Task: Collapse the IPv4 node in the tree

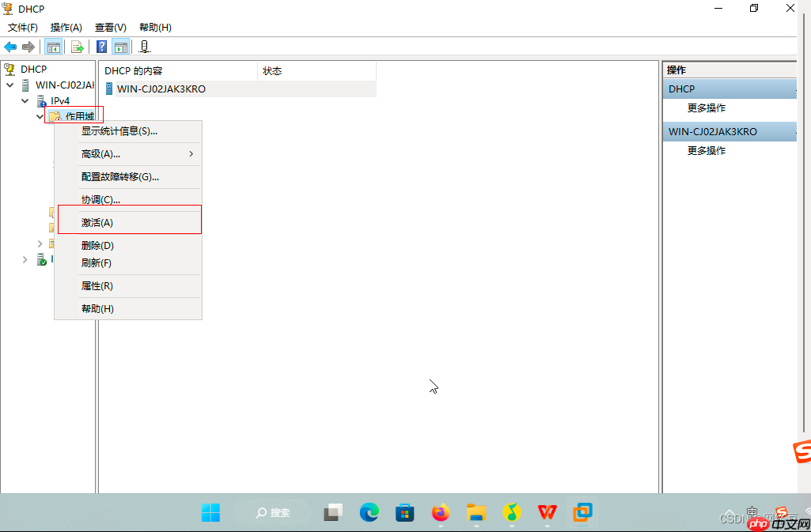Action: [x=25, y=100]
